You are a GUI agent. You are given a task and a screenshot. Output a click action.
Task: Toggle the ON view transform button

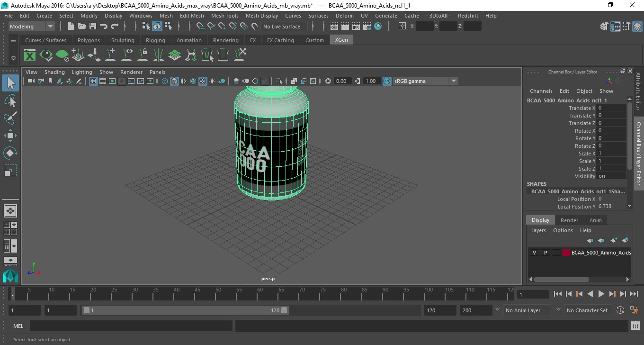click(x=387, y=81)
